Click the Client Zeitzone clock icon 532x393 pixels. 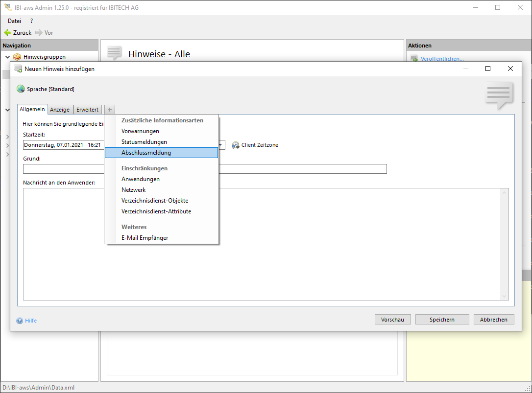pyautogui.click(x=236, y=145)
